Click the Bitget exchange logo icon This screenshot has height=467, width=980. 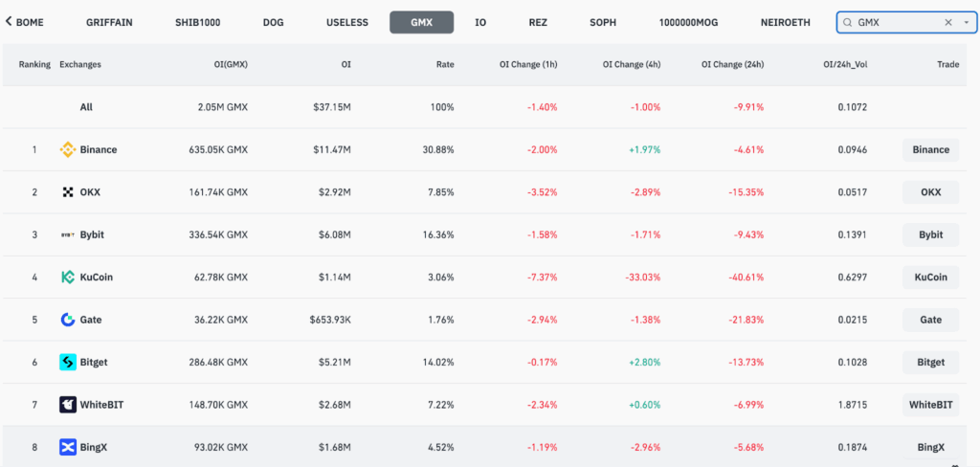tap(68, 363)
